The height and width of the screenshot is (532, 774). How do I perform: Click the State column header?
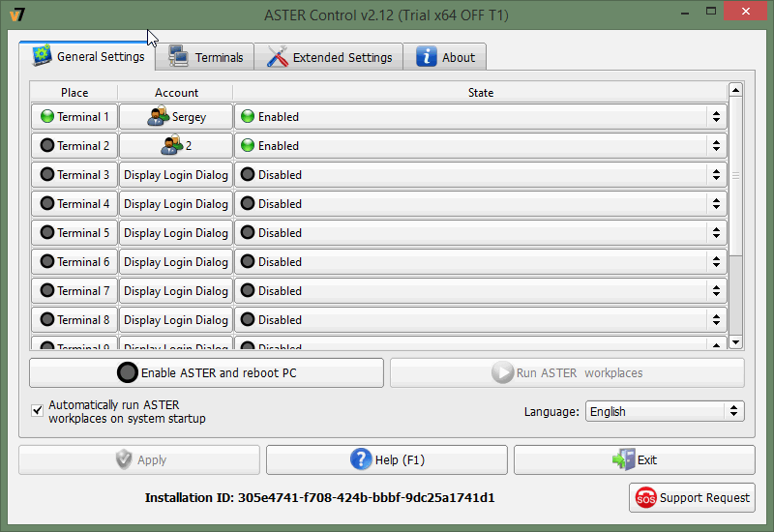point(480,92)
